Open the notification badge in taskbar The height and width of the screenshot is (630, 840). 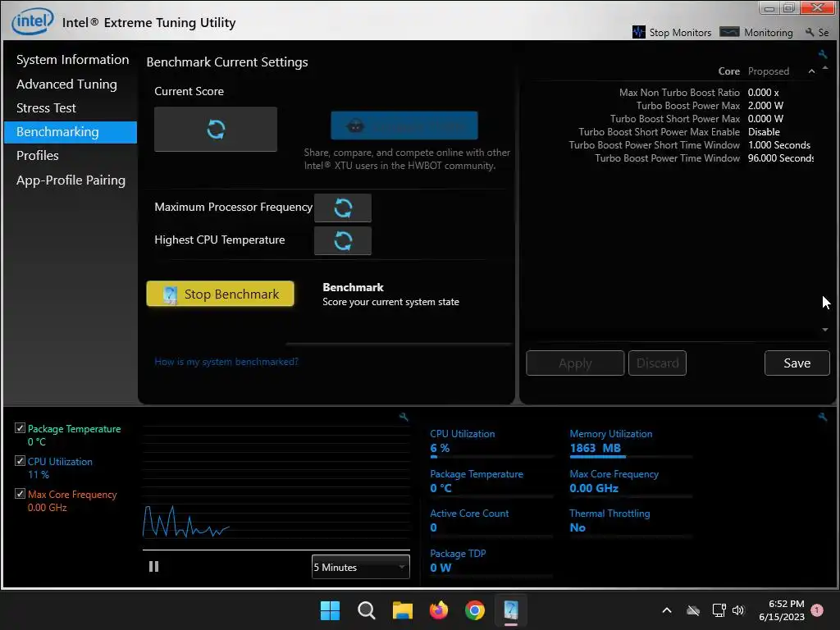click(x=817, y=610)
